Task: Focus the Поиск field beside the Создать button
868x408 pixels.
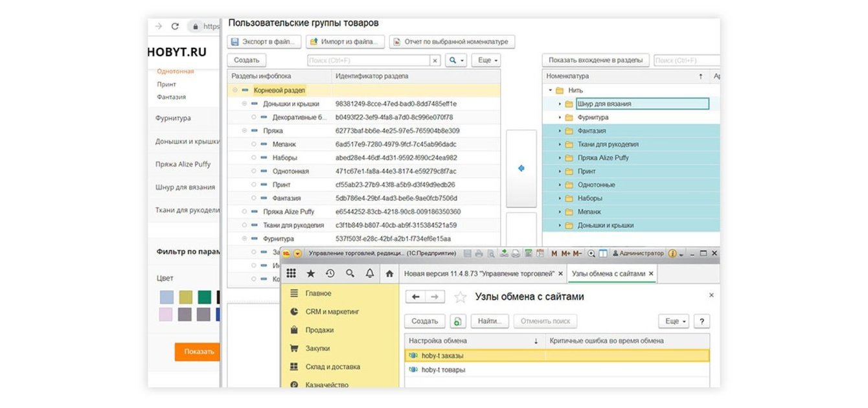Action: tap(369, 60)
